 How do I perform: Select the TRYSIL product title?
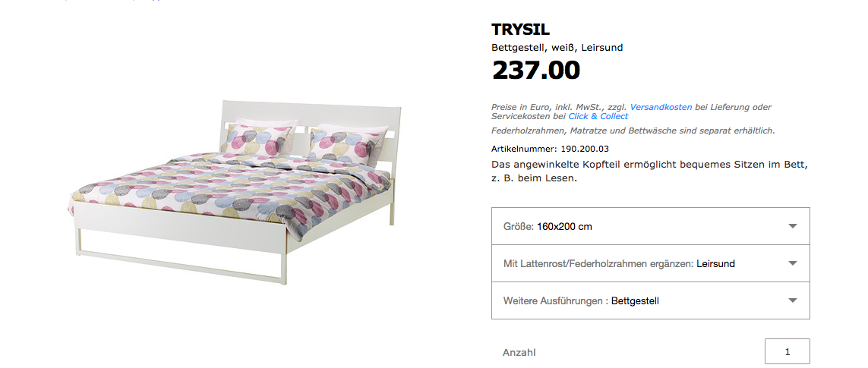click(x=520, y=30)
